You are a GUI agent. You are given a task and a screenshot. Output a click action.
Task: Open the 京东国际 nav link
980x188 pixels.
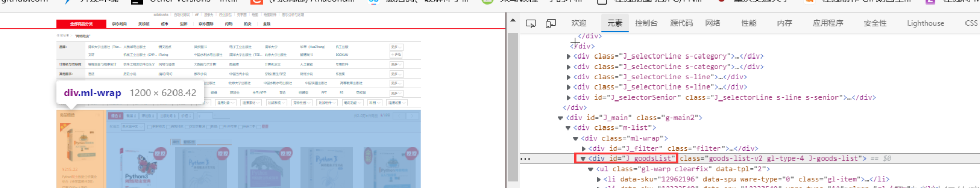[x=206, y=24]
